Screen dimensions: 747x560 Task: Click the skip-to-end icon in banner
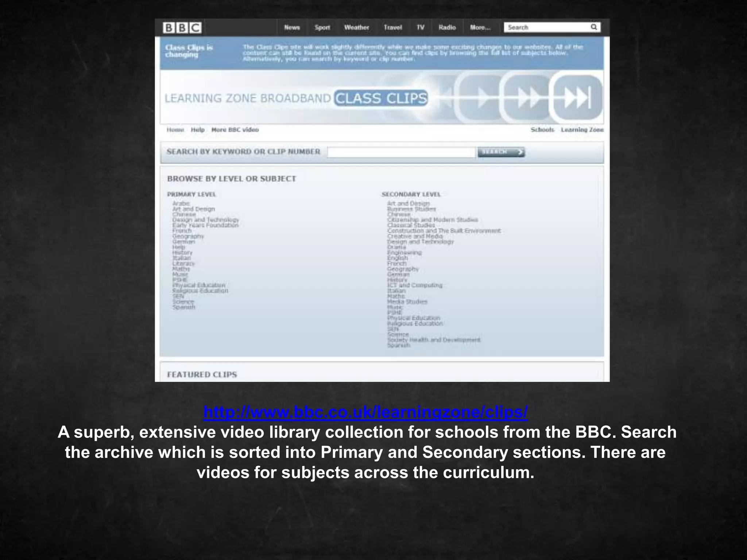click(x=577, y=98)
